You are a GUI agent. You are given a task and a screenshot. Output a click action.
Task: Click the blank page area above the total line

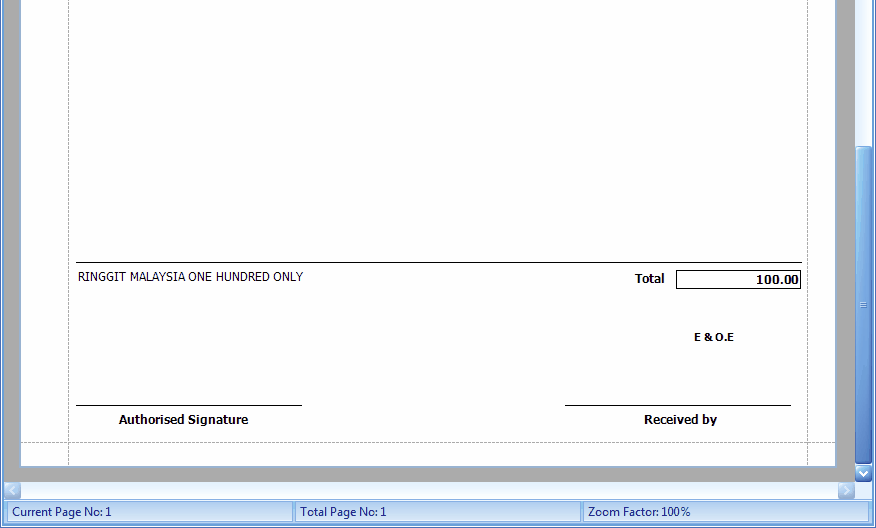click(x=438, y=130)
